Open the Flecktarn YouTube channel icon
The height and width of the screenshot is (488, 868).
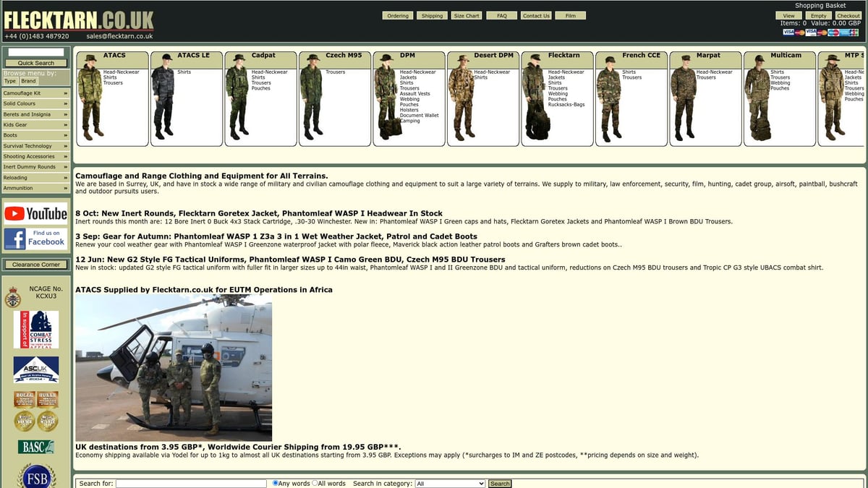tap(35, 214)
